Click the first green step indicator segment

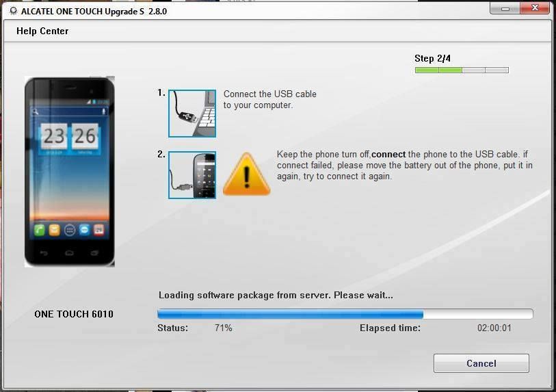click(427, 70)
